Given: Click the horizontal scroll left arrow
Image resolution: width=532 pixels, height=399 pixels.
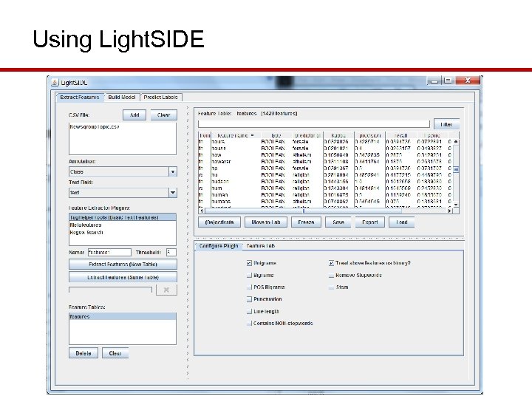Looking at the screenshot, I should 202,211.
